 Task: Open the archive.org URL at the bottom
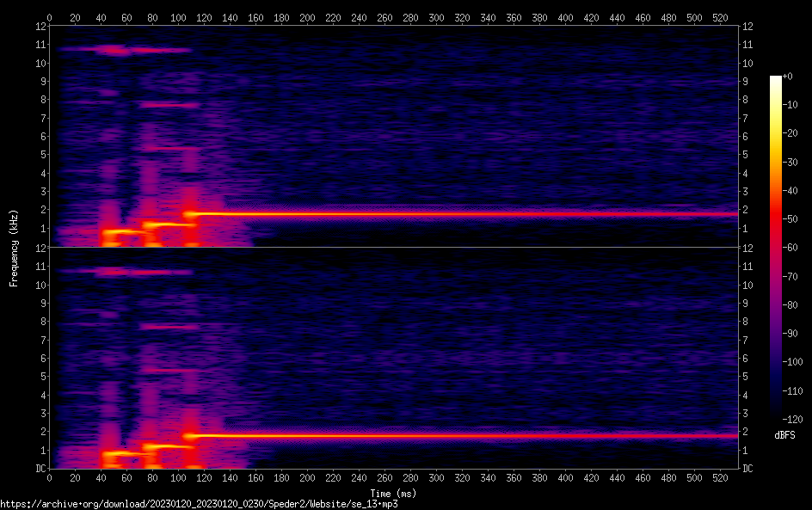click(199, 504)
